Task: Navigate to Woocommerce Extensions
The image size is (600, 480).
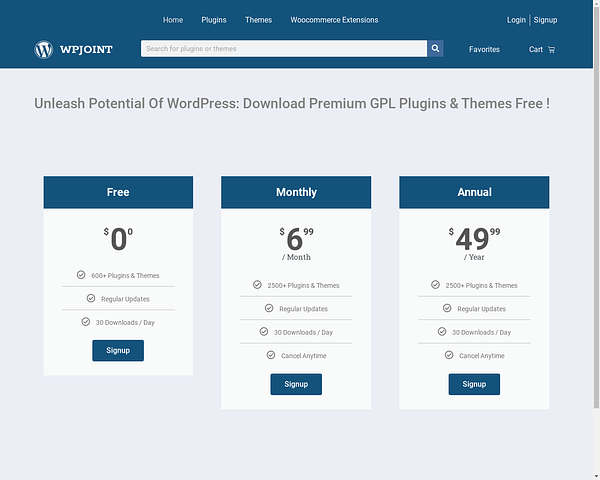Action: tap(334, 20)
